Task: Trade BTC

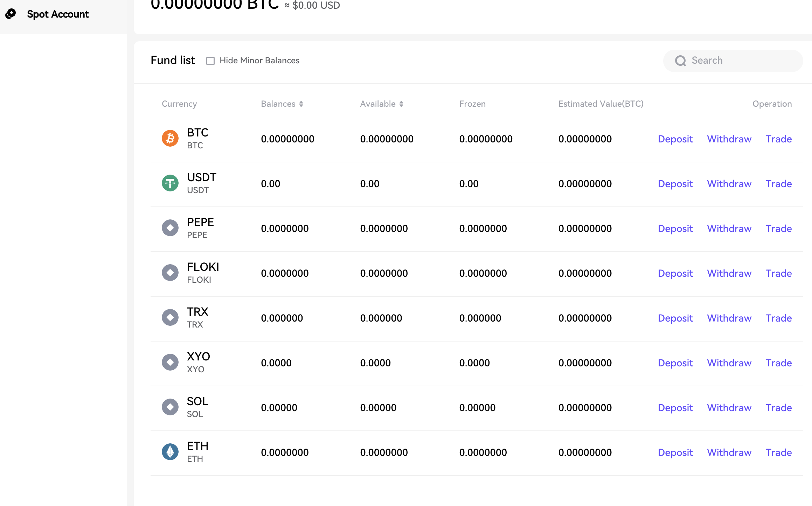Action: [x=779, y=139]
